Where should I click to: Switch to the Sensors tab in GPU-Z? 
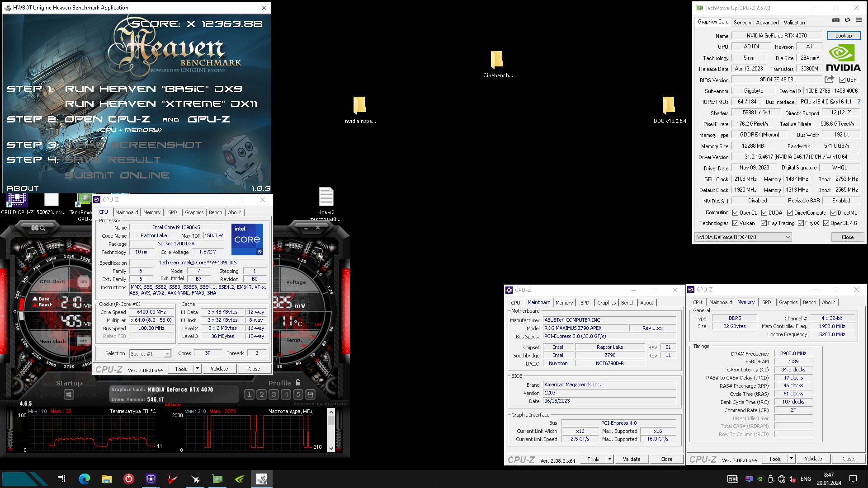click(742, 22)
